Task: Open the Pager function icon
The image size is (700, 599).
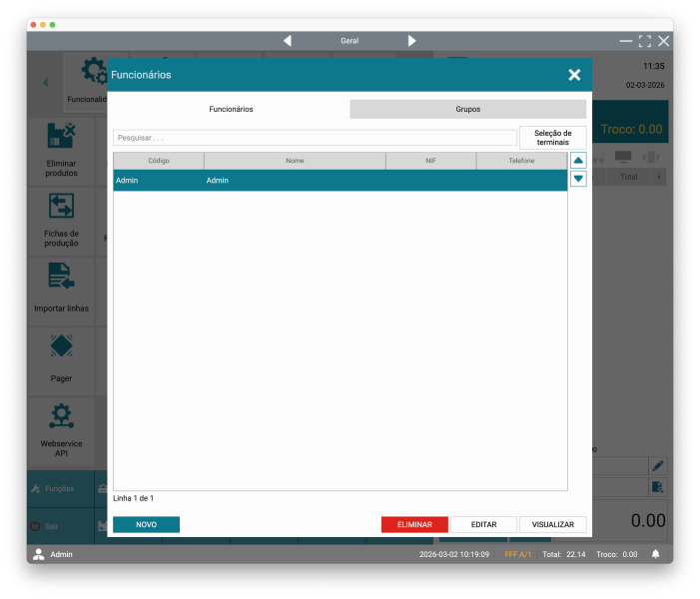Action: pyautogui.click(x=61, y=346)
